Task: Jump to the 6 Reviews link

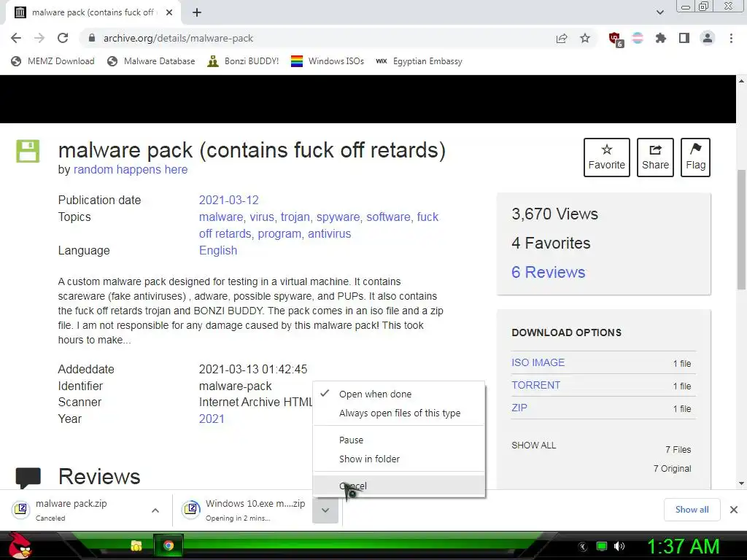Action: coord(549,272)
